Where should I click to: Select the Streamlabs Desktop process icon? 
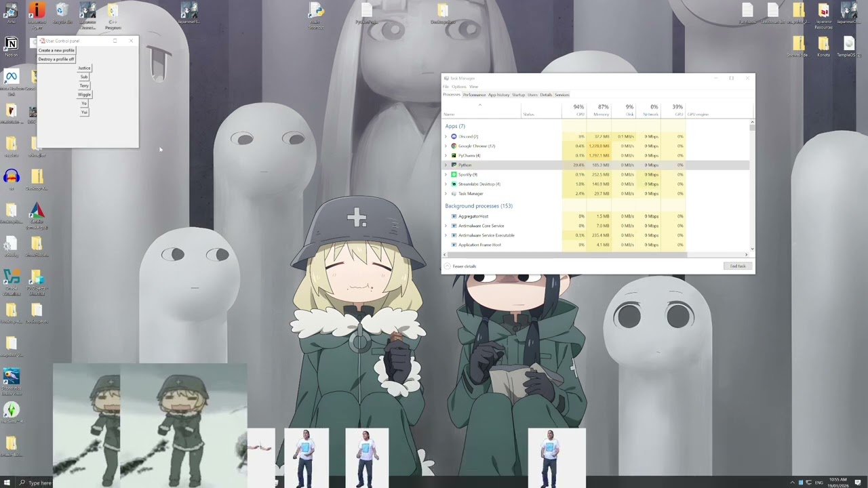[454, 184]
